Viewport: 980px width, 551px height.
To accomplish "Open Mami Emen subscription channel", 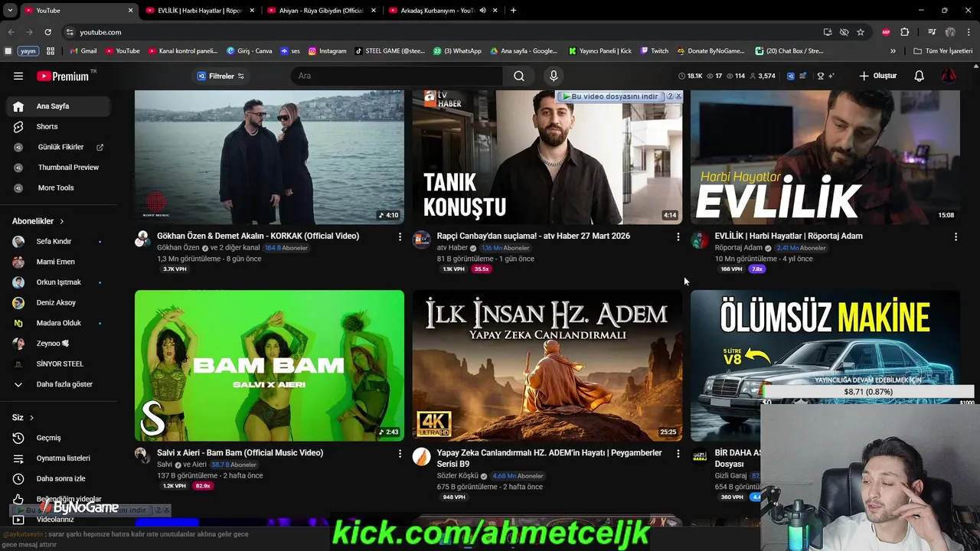I will 60,262.
